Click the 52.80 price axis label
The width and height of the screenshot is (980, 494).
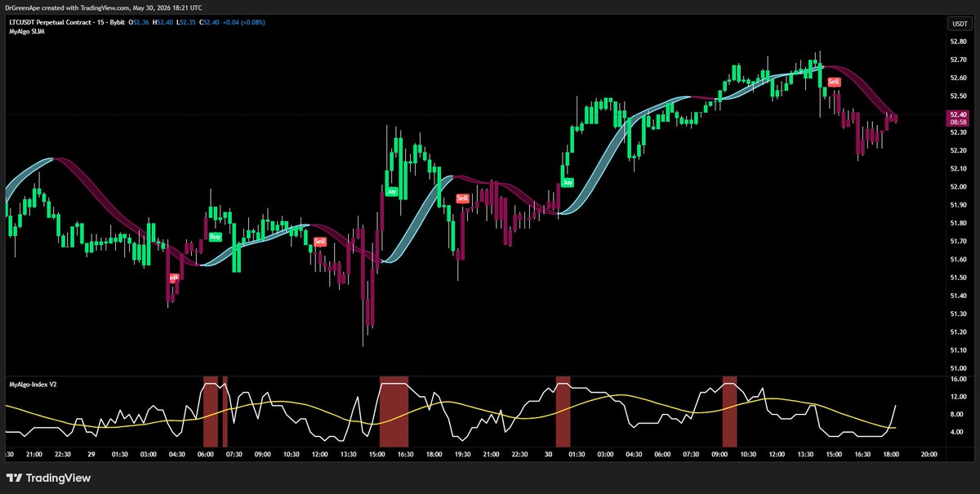click(959, 42)
